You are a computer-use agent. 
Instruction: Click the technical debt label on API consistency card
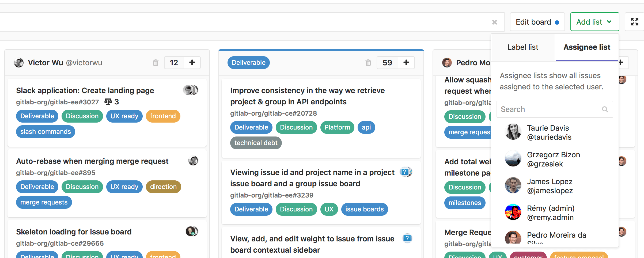click(x=256, y=143)
